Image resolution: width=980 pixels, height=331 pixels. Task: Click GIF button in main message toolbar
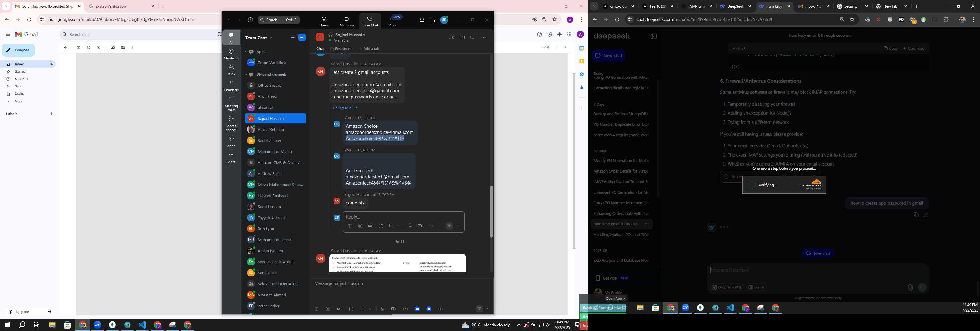click(340, 309)
